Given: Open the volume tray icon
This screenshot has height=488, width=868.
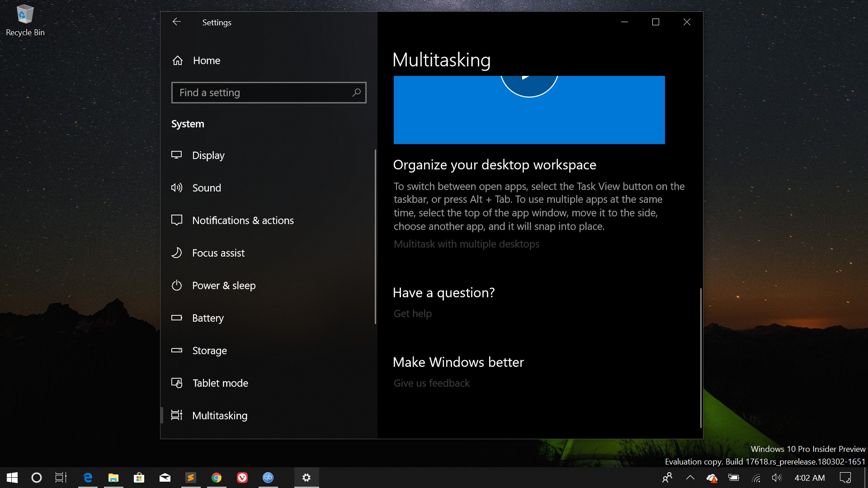Looking at the screenshot, I should pos(777,478).
